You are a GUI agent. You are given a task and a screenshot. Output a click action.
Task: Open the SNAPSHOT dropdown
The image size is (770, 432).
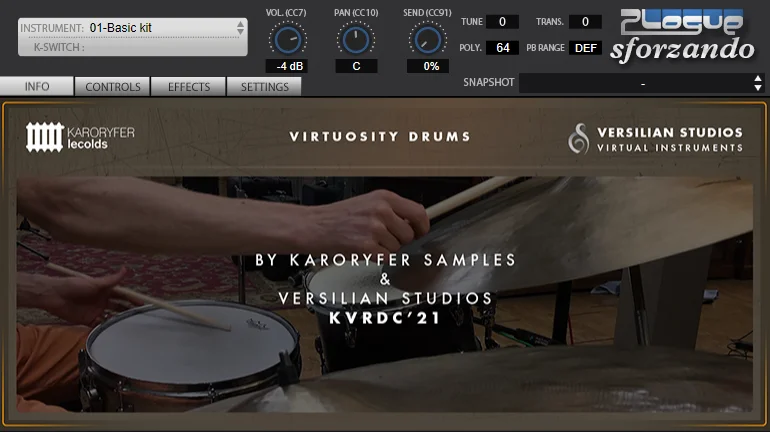coord(642,83)
